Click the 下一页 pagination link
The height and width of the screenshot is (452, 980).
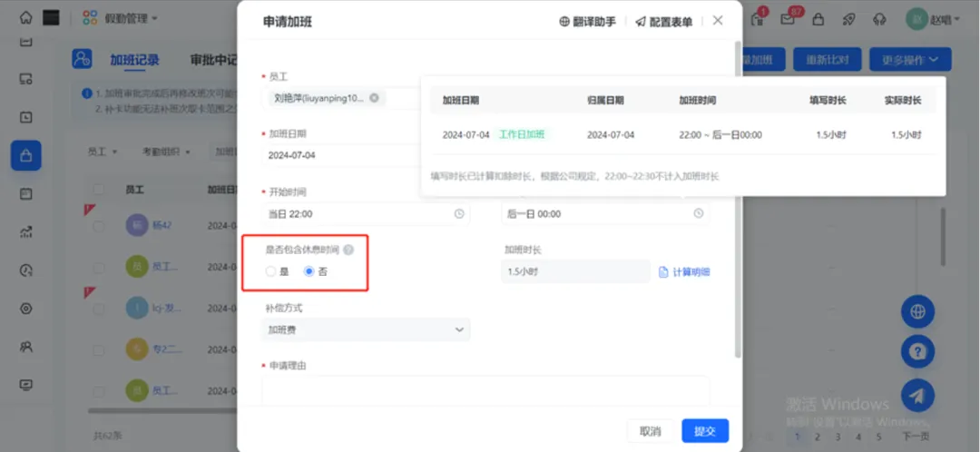[916, 437]
